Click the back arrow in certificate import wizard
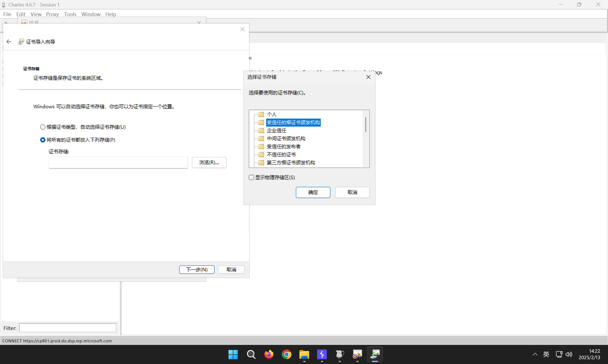Screen dimensions: 608x364 9,42
